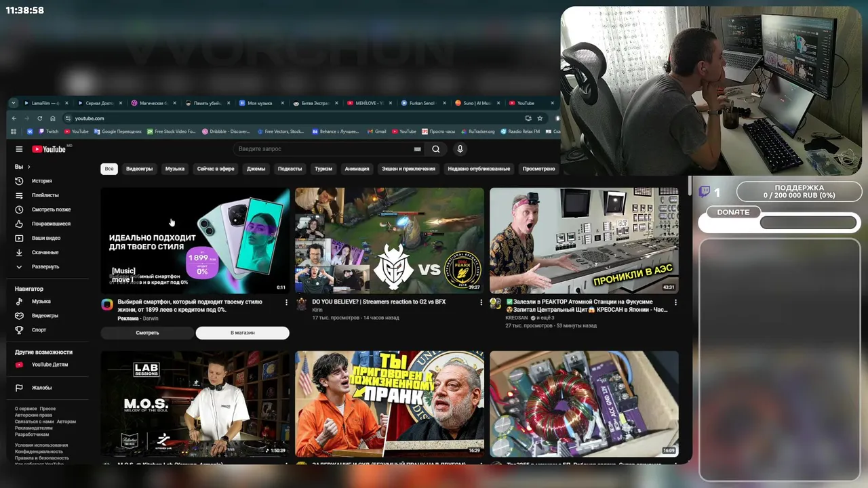This screenshot has height=488, width=868.
Task: Go back with the browser back arrow
Action: click(14, 118)
